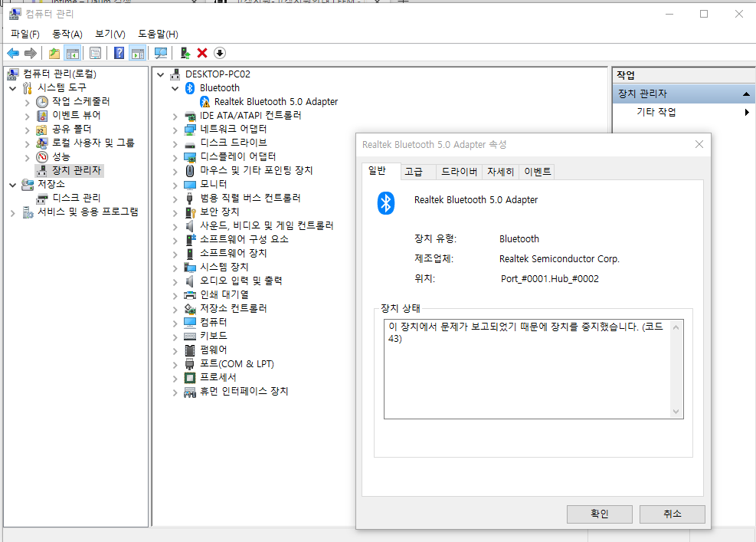Switch to the 드라이버 tab

(459, 172)
